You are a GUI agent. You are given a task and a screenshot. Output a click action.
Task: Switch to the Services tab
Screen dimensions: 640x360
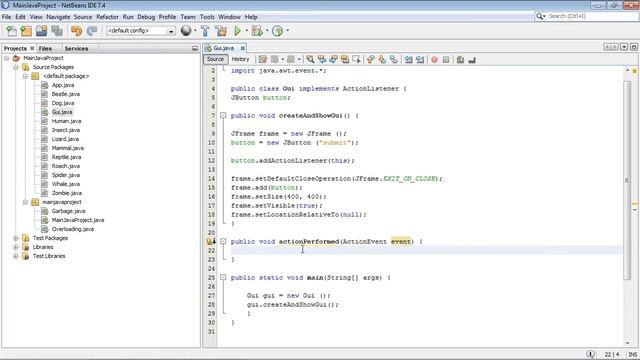[76, 48]
